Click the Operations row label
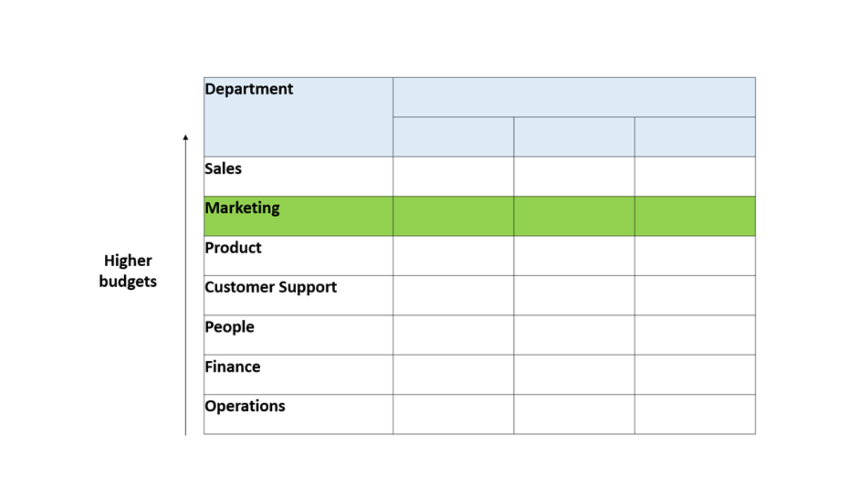 (x=298, y=414)
